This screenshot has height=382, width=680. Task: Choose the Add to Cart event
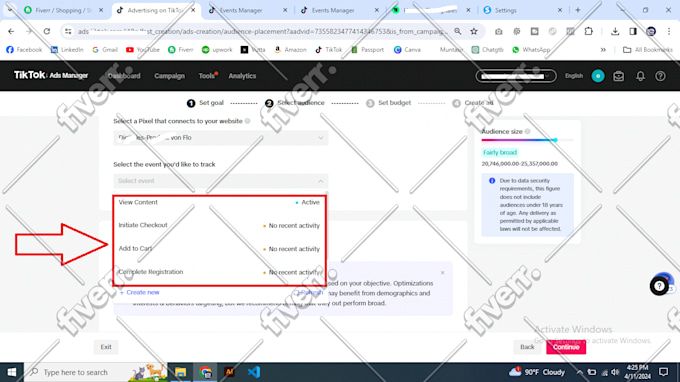(219, 249)
